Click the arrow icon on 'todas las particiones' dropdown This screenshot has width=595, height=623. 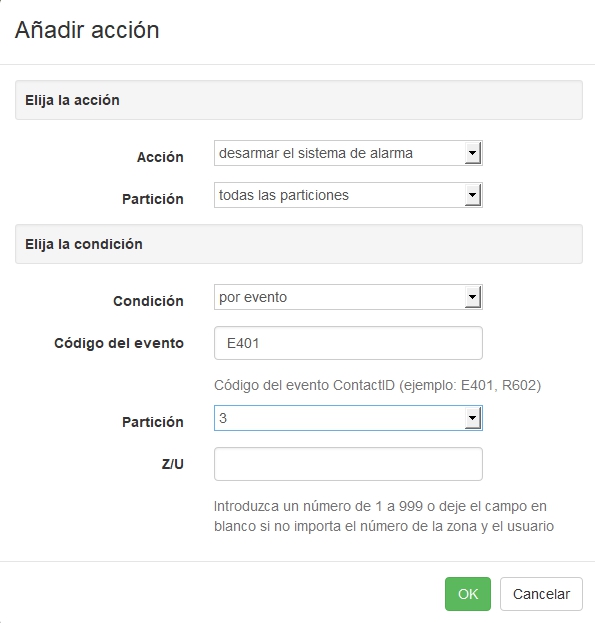click(473, 195)
